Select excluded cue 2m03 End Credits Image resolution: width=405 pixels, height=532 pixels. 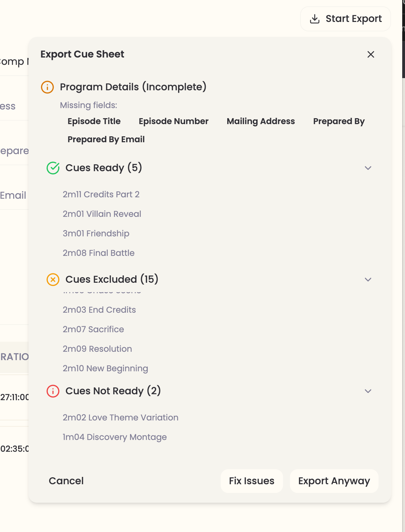(99, 310)
